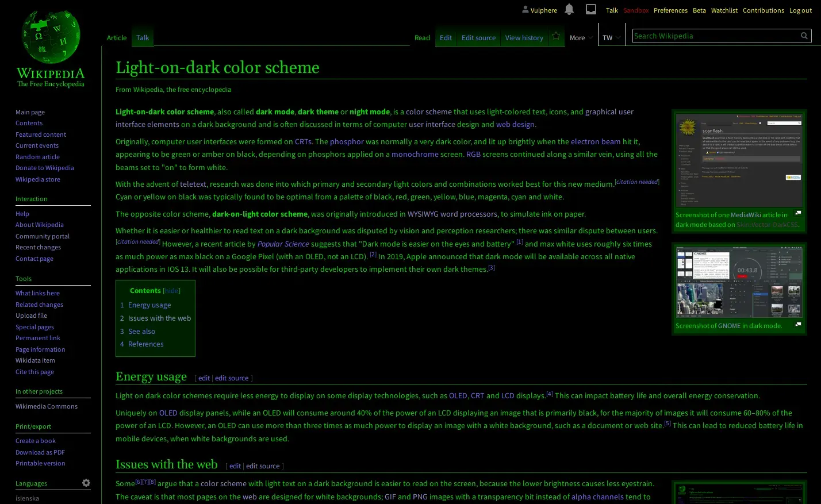Follow the CRTs link in article
This screenshot has height=504, width=821.
[303, 141]
